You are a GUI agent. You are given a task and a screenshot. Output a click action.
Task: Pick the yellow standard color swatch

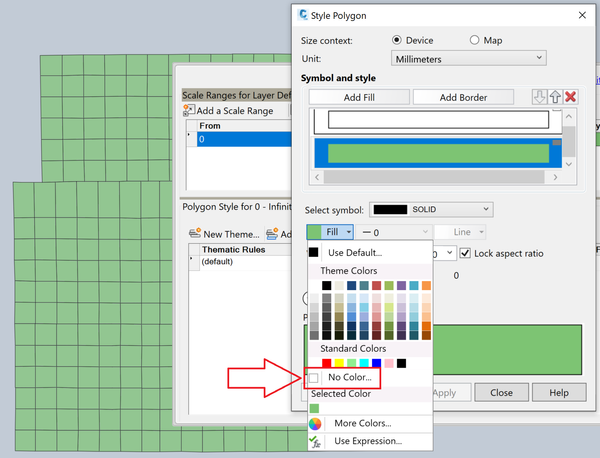pyautogui.click(x=339, y=363)
